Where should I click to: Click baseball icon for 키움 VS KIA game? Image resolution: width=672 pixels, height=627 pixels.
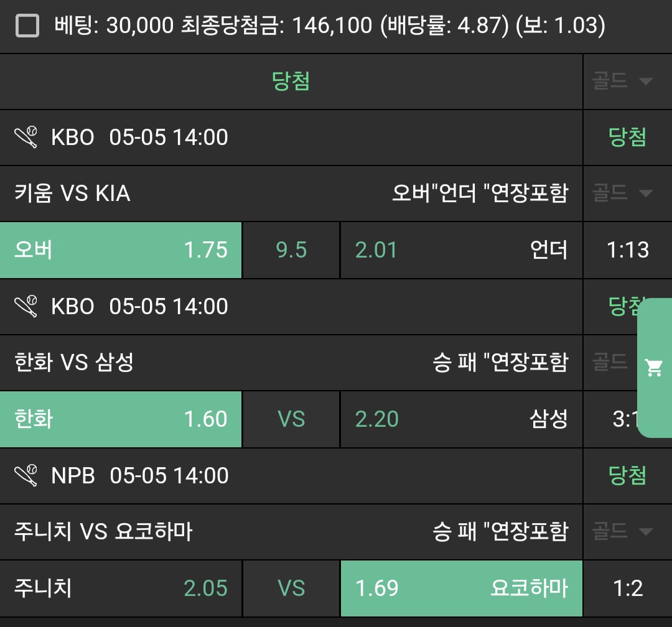[x=26, y=137]
